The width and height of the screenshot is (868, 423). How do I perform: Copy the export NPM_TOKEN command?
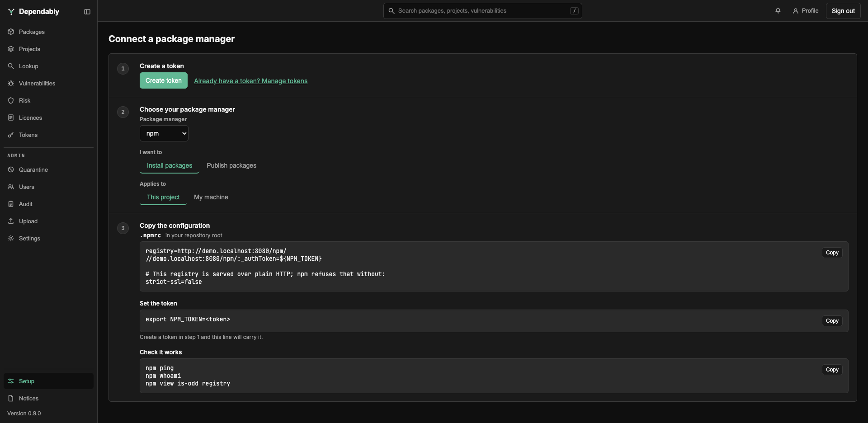pos(832,321)
